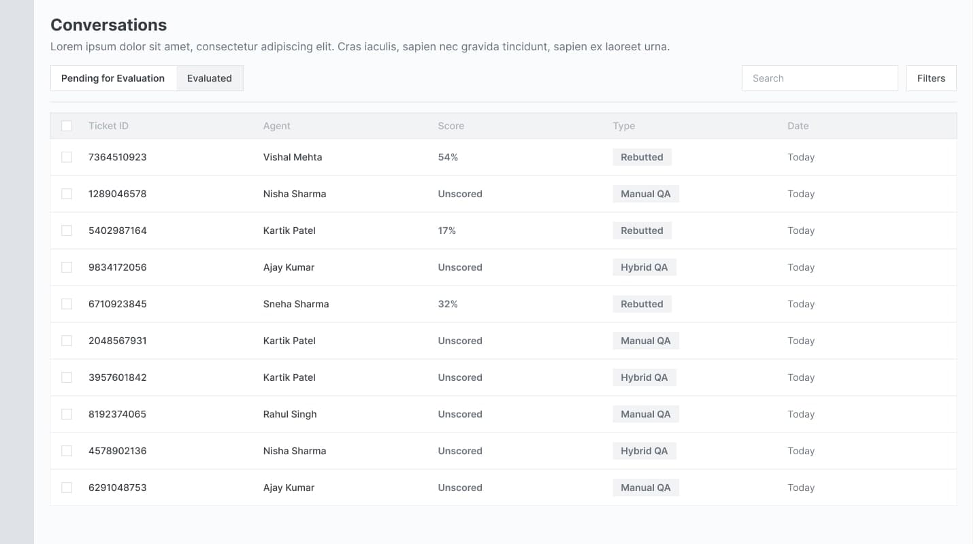This screenshot has height=544, width=980.
Task: Tick the checkbox for ticket 9834172056
Action: (67, 267)
